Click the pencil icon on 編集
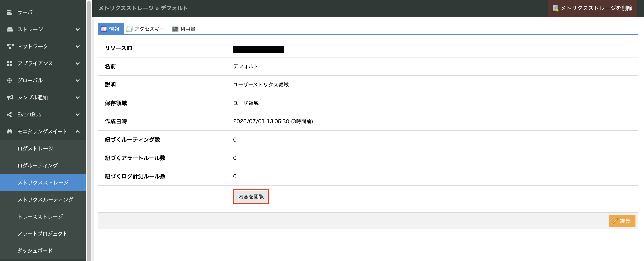This screenshot has height=261, width=644. [615, 221]
